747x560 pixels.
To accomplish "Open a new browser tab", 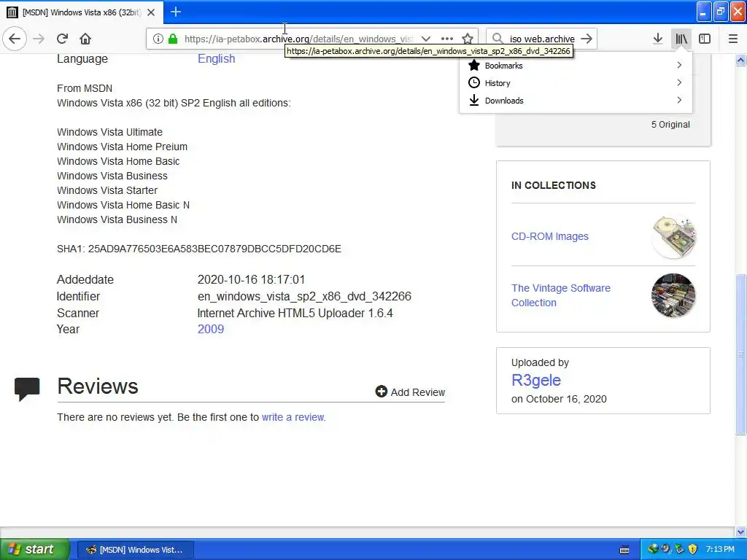I will (x=175, y=12).
